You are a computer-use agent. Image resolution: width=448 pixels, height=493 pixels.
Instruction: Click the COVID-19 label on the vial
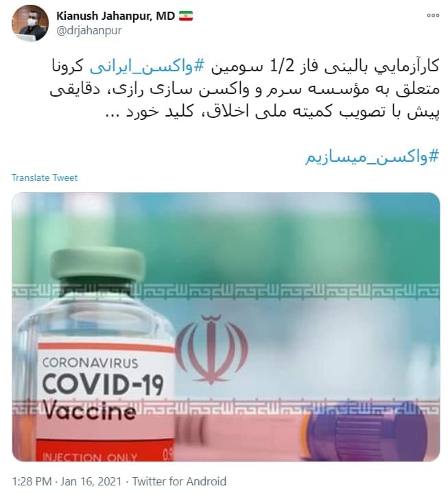tap(103, 384)
